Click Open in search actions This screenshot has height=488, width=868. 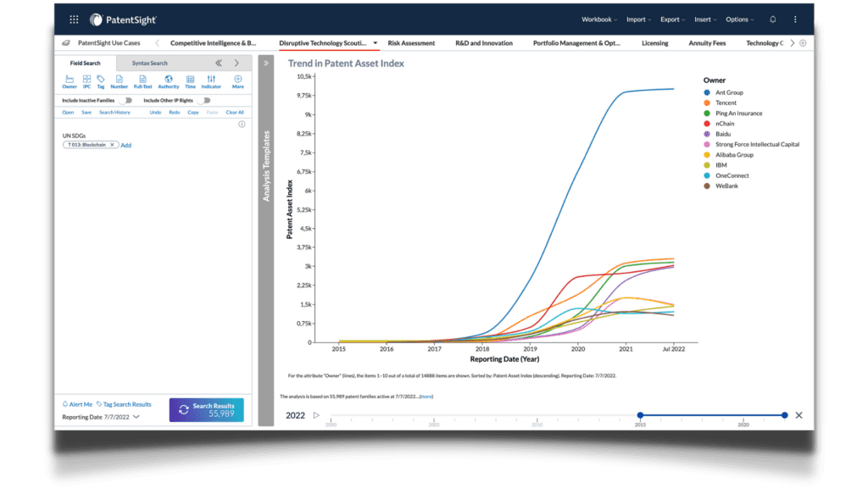68,113
